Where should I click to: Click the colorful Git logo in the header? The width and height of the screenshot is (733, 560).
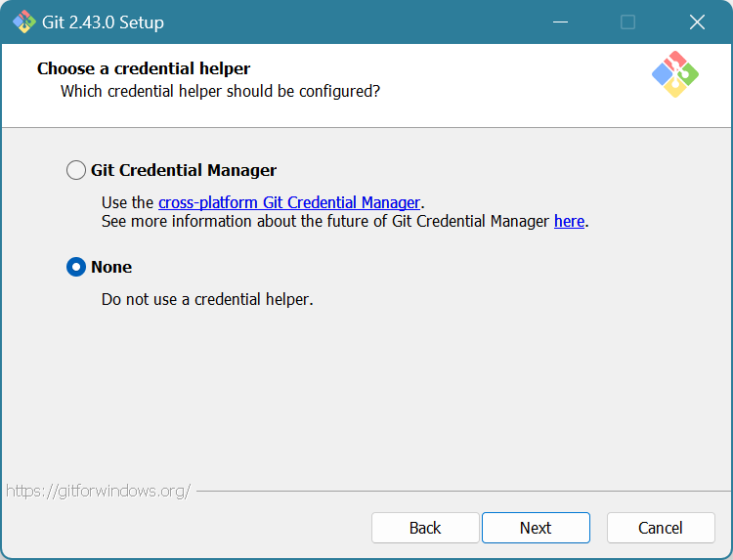coord(674,74)
